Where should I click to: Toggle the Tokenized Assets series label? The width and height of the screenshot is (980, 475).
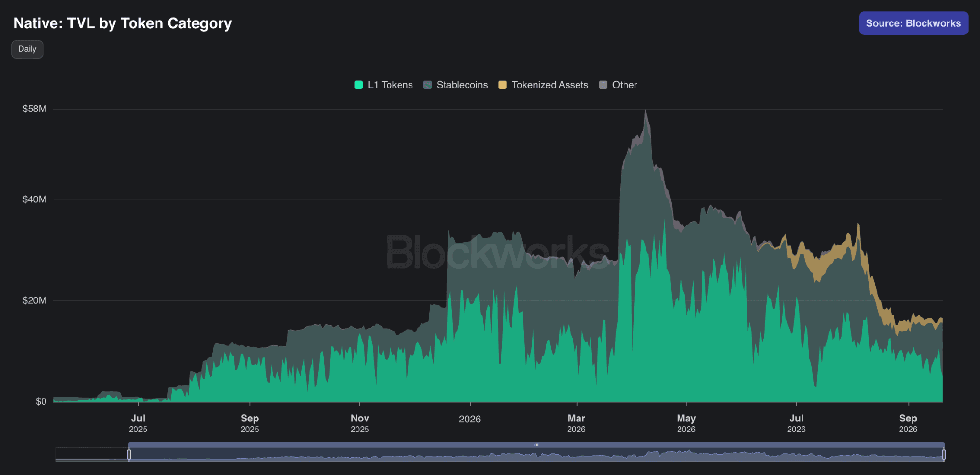pos(550,85)
